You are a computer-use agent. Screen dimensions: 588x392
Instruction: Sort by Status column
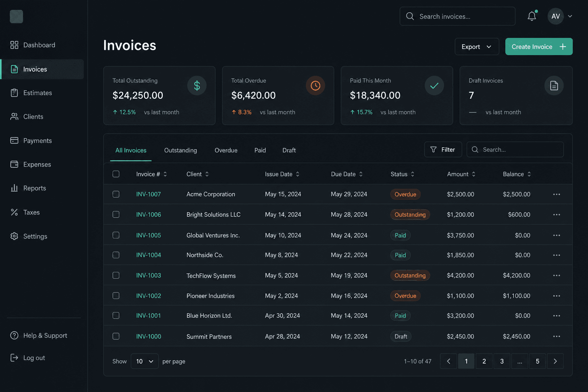pyautogui.click(x=402, y=174)
